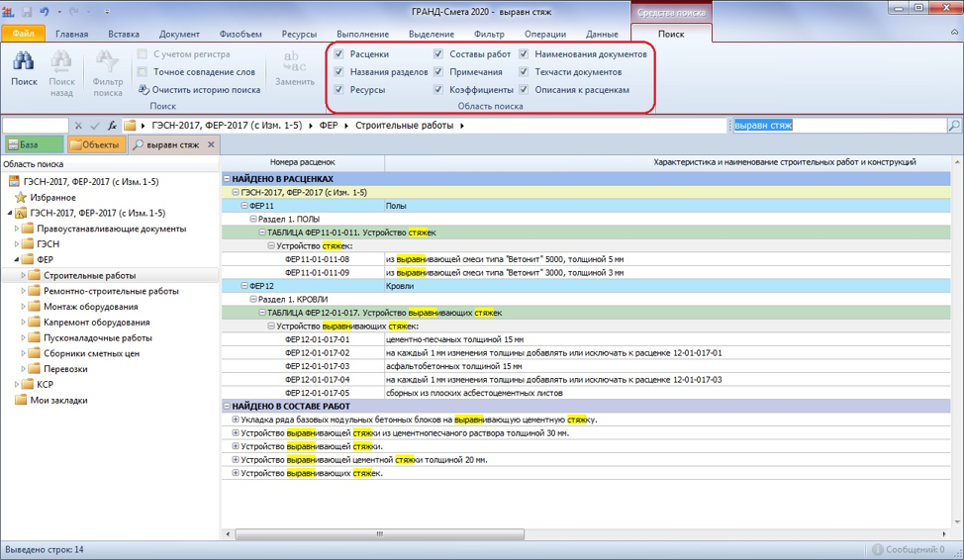Toggle the Техчасти документов checkbox
Viewport: 964px width, 560px height.
click(524, 72)
